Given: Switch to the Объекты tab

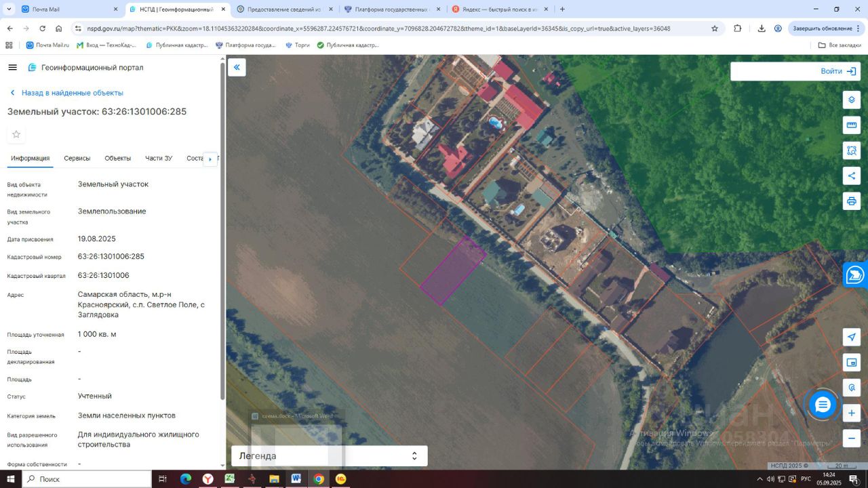Looking at the screenshot, I should pos(118,158).
